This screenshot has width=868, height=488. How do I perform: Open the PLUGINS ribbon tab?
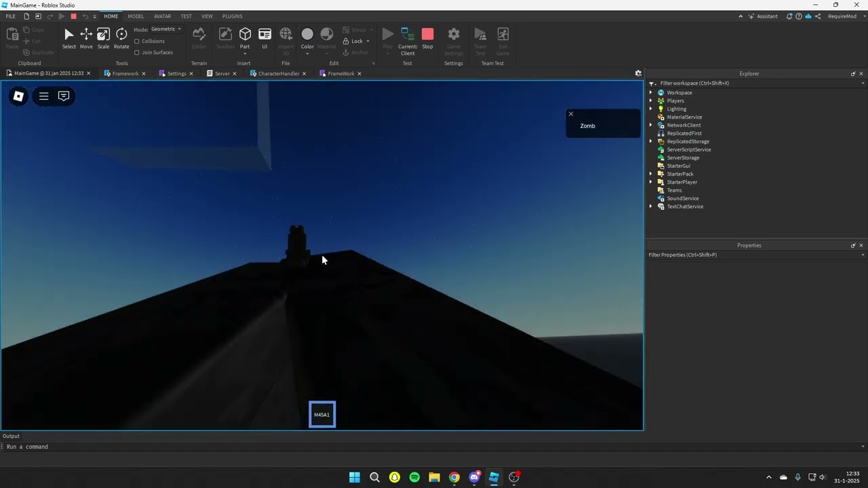[x=232, y=16]
